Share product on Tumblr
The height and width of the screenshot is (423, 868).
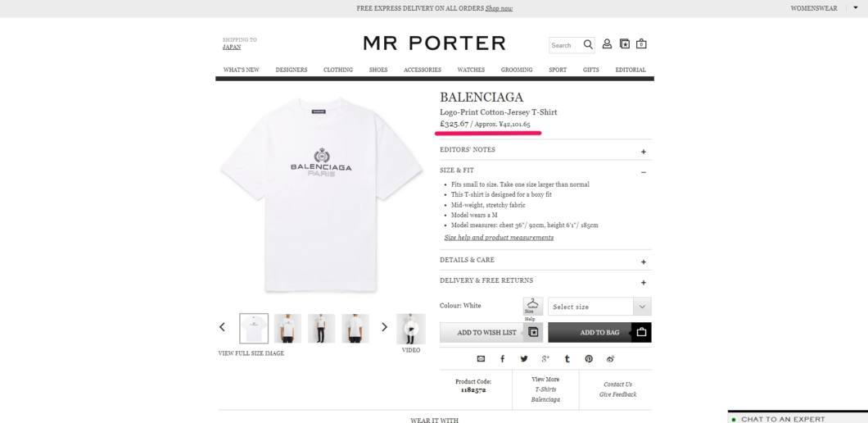(567, 359)
